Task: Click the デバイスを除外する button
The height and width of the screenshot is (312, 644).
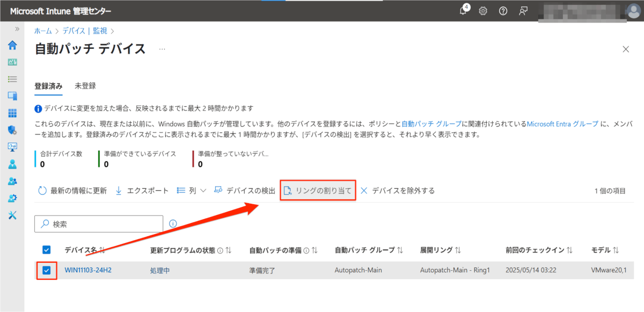Action: (x=397, y=191)
